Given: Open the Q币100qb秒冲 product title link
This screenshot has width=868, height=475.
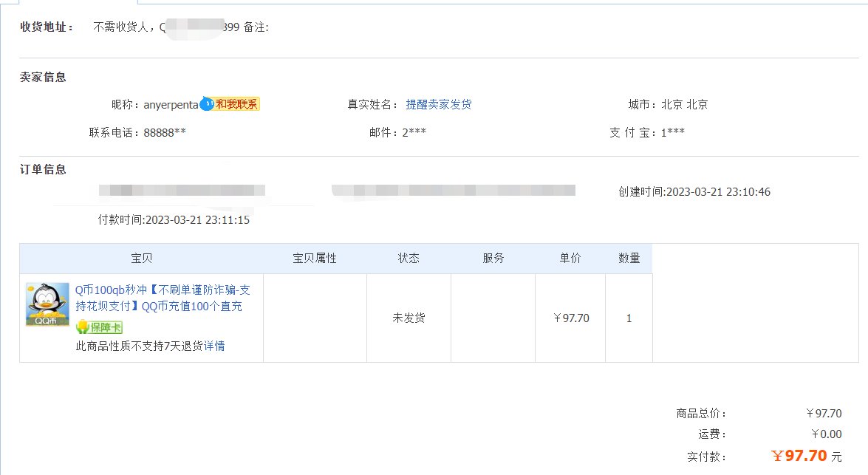Looking at the screenshot, I should tap(163, 298).
